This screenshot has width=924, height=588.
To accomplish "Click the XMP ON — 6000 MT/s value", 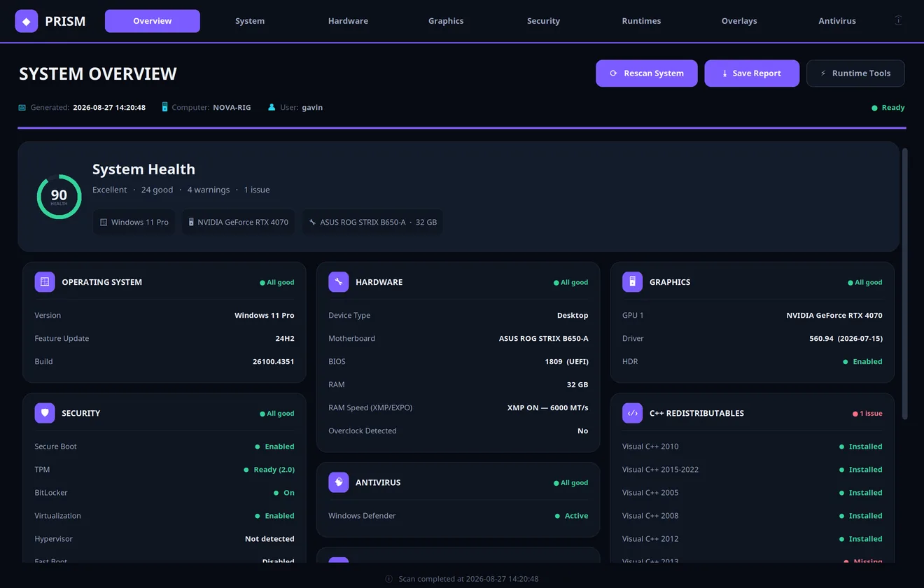I will 548,408.
